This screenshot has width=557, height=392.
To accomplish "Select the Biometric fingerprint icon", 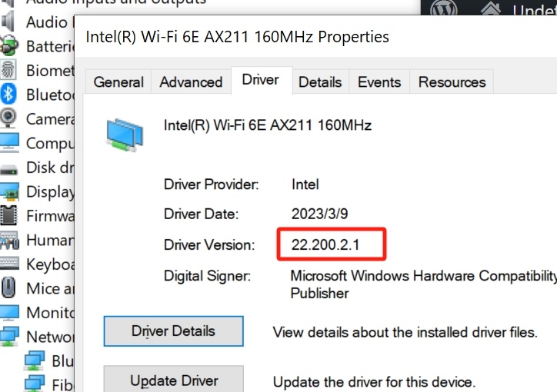I will tap(8, 70).
